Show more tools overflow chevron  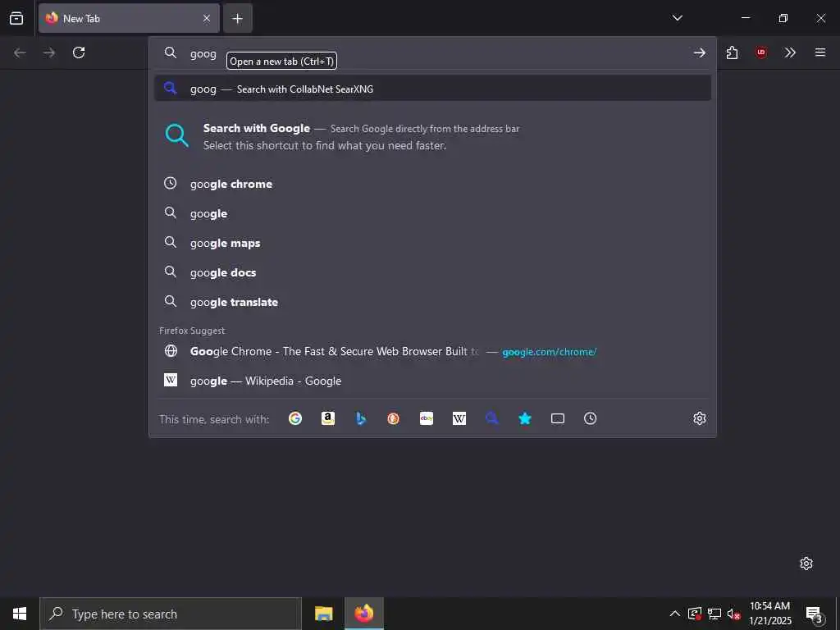(790, 52)
